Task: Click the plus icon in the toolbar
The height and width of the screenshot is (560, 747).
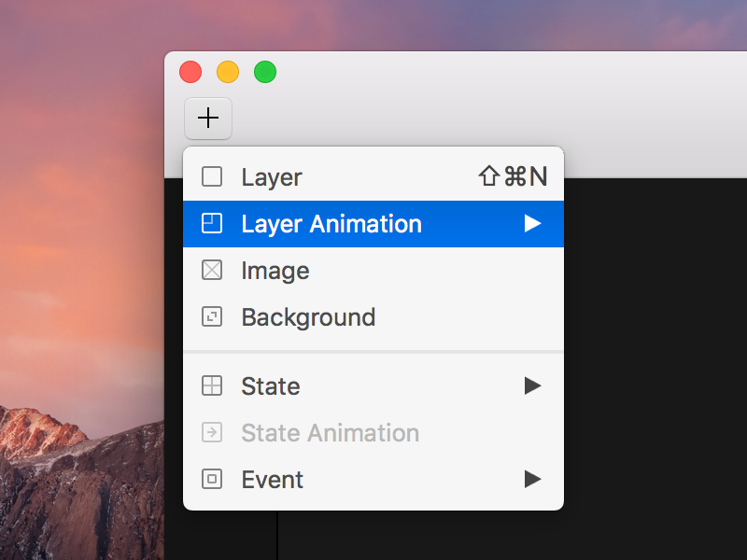Action: coord(207,119)
